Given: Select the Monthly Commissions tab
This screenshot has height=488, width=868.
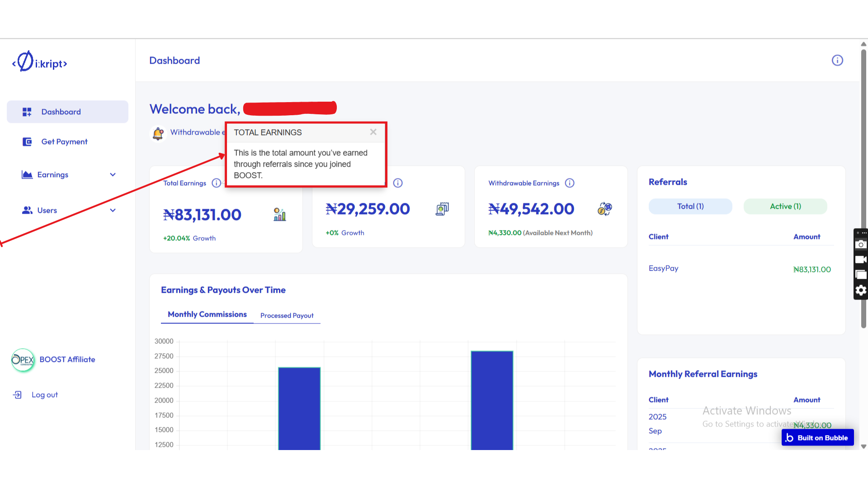Looking at the screenshot, I should [207, 314].
